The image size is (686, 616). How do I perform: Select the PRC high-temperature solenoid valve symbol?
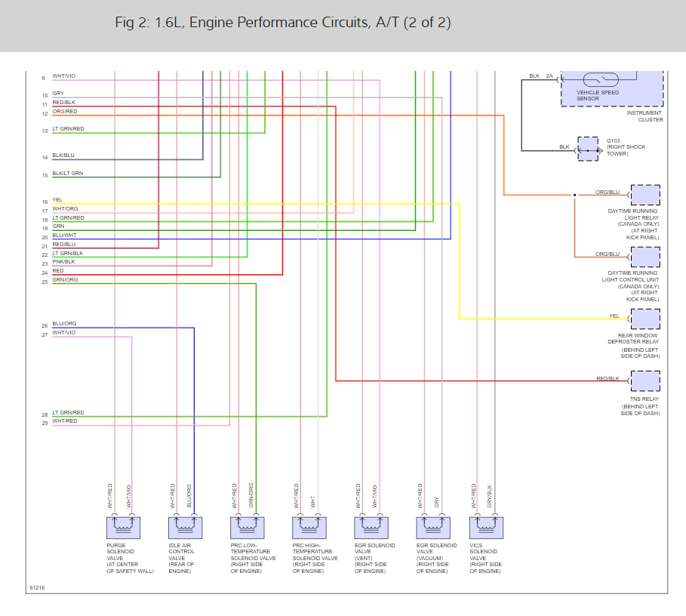pyautogui.click(x=309, y=528)
